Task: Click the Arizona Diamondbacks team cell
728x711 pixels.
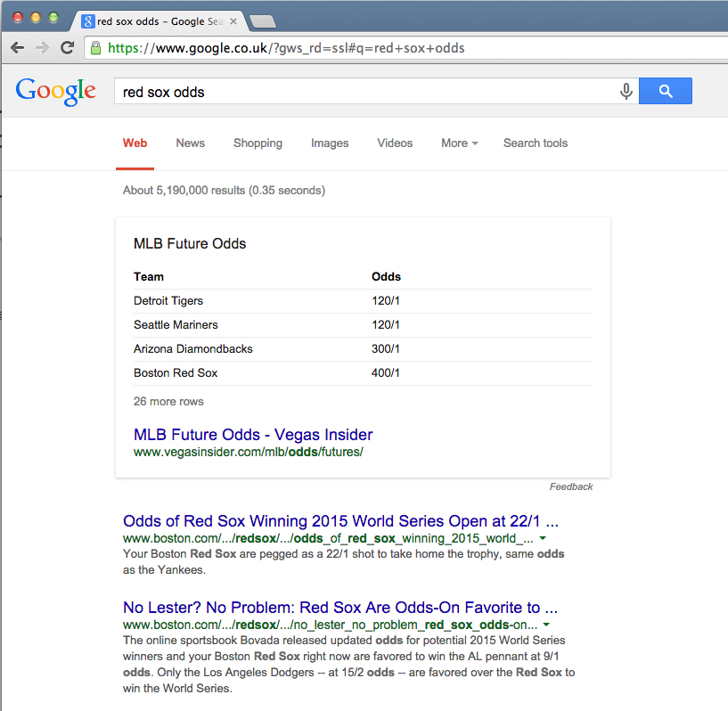Action: click(193, 349)
